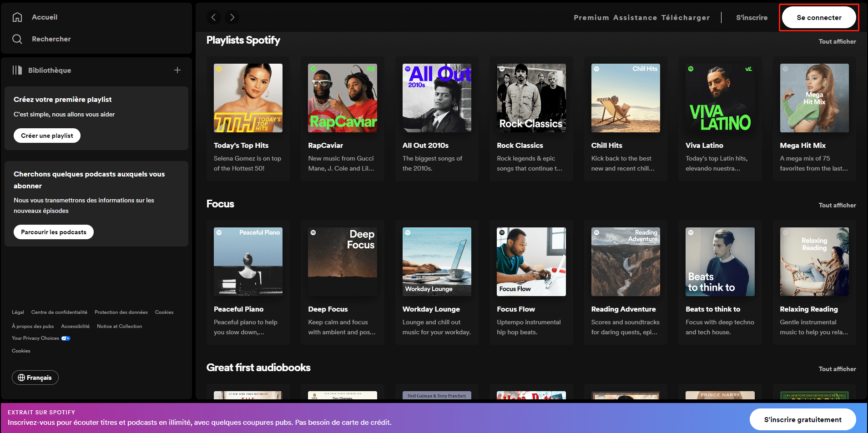Open Cookies link below Your Privacy Choices
This screenshot has height=433, width=868.
21,351
